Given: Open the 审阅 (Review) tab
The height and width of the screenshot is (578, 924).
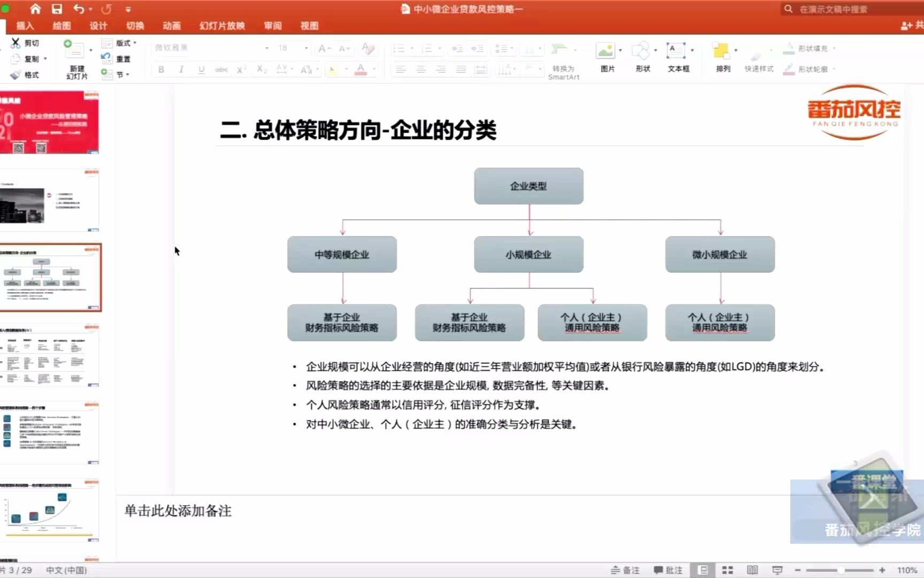Looking at the screenshot, I should pos(273,26).
